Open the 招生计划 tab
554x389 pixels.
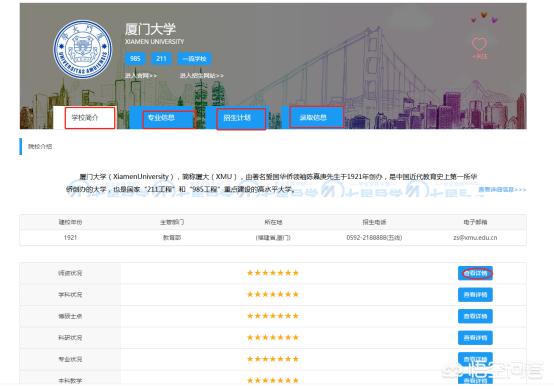237,118
